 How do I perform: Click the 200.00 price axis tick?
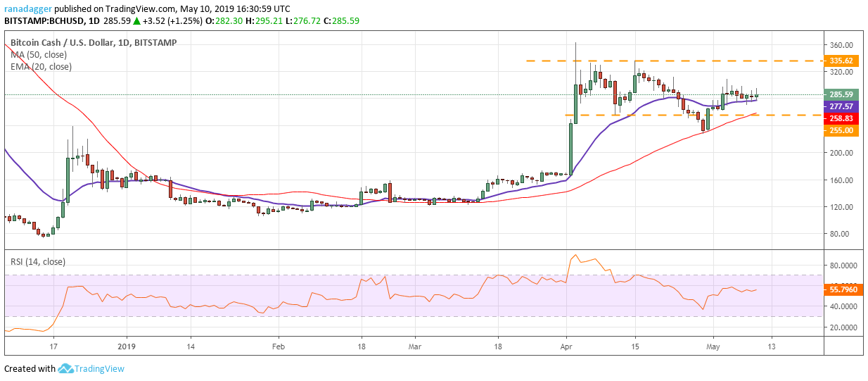point(842,153)
